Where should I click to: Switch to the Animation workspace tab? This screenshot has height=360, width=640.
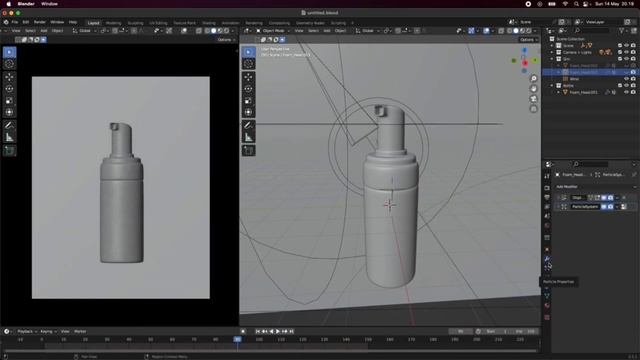pos(231,23)
